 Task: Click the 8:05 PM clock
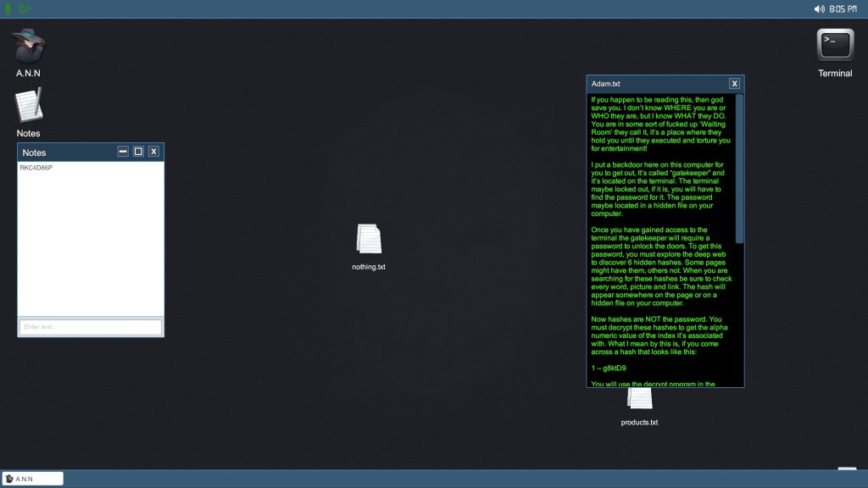tap(843, 8)
